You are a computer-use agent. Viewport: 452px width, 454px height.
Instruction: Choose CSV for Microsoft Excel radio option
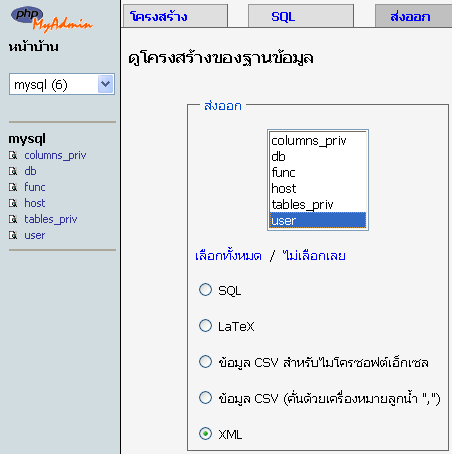pyautogui.click(x=205, y=362)
